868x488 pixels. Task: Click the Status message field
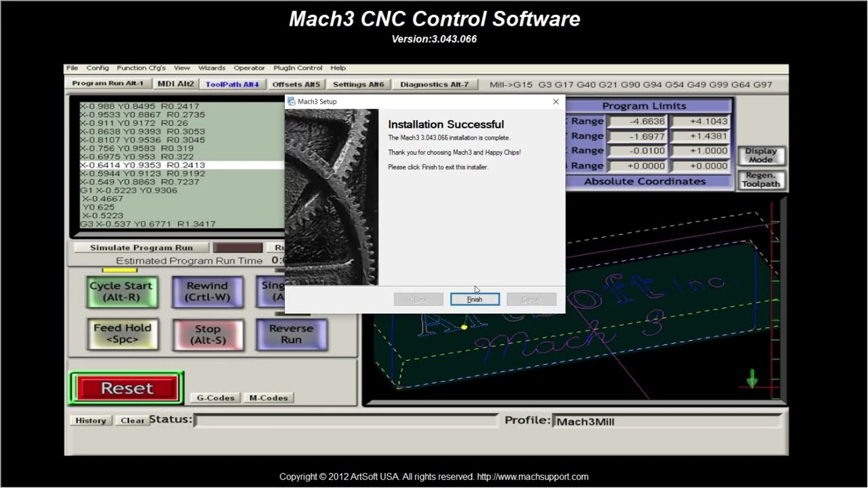347,421
